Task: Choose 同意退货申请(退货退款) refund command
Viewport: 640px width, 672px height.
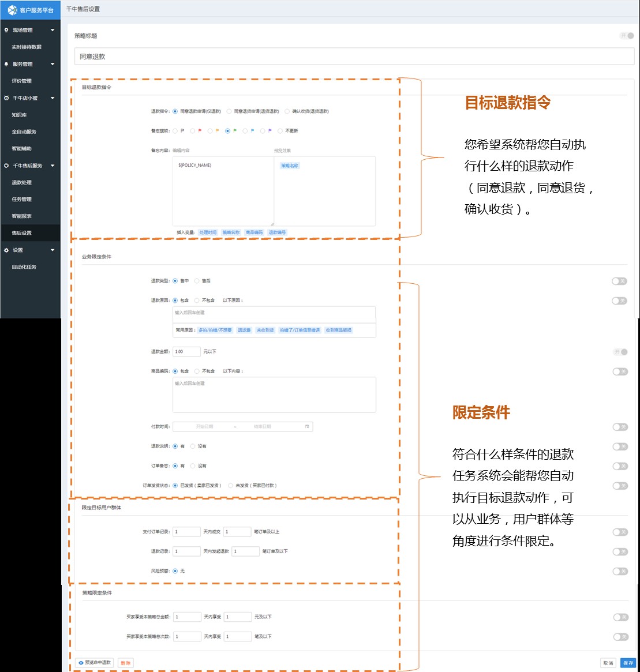Action: tap(229, 111)
